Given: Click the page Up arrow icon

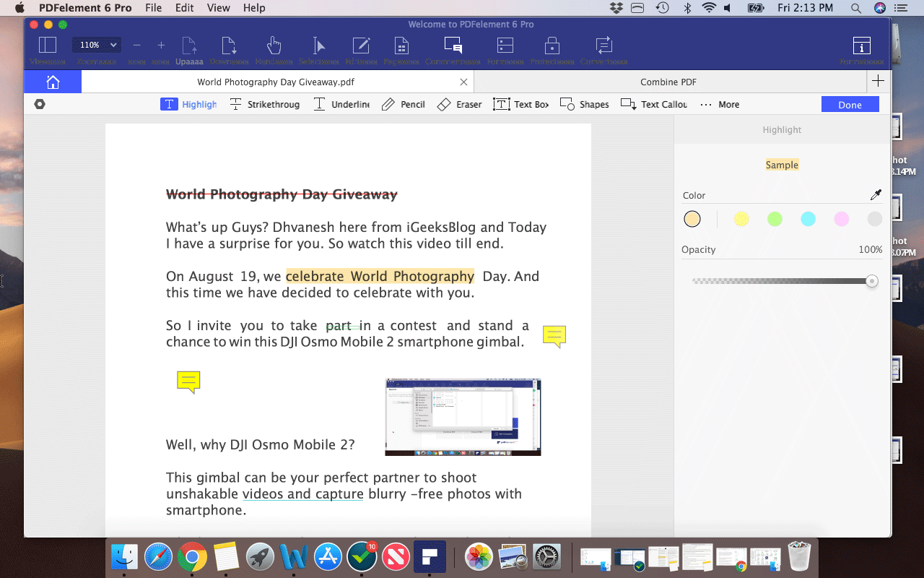Looking at the screenshot, I should [189, 46].
